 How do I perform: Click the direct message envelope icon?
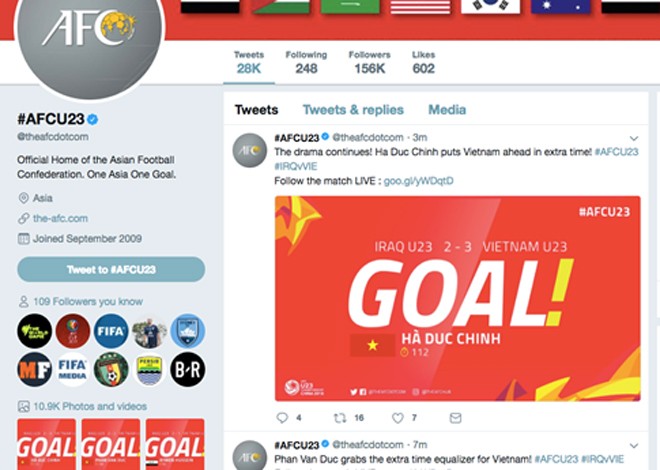pyautogui.click(x=455, y=417)
